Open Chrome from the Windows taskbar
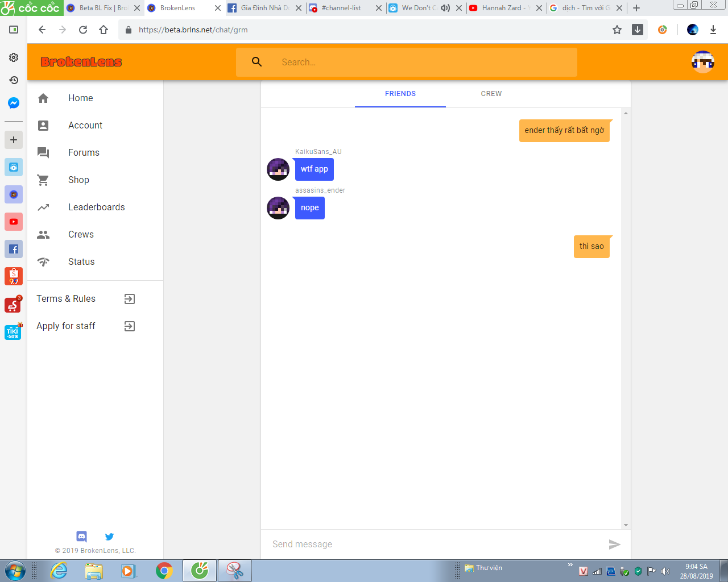Viewport: 728px width, 582px height. point(164,570)
